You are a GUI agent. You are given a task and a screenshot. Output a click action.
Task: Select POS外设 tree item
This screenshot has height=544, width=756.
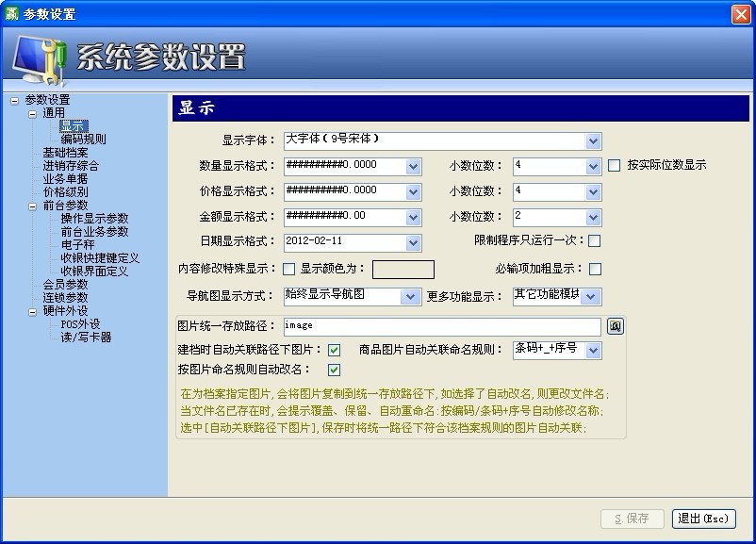80,324
